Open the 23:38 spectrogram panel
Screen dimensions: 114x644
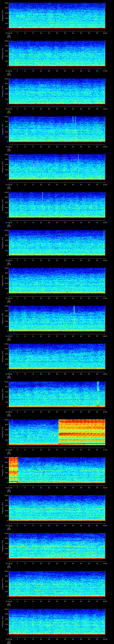[57, 356]
